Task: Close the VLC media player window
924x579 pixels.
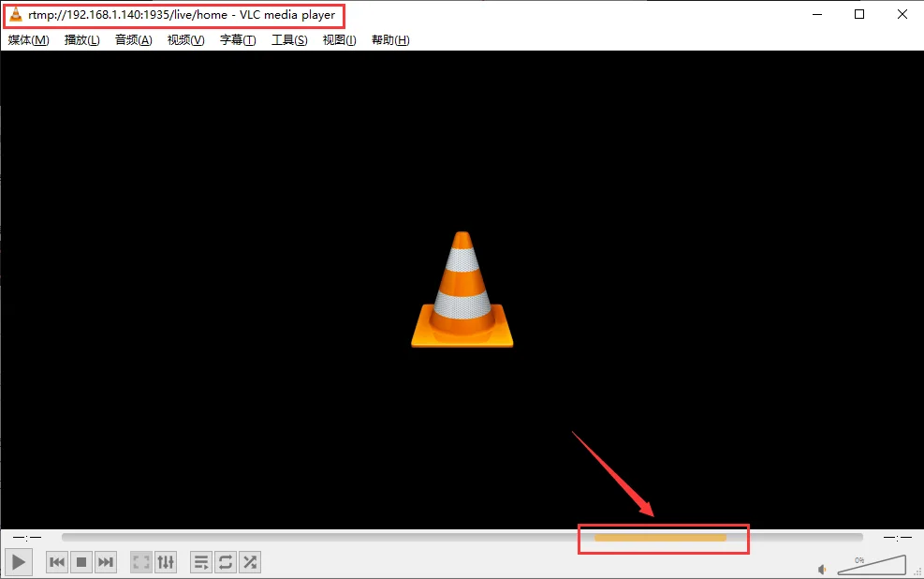Action: pos(902,14)
